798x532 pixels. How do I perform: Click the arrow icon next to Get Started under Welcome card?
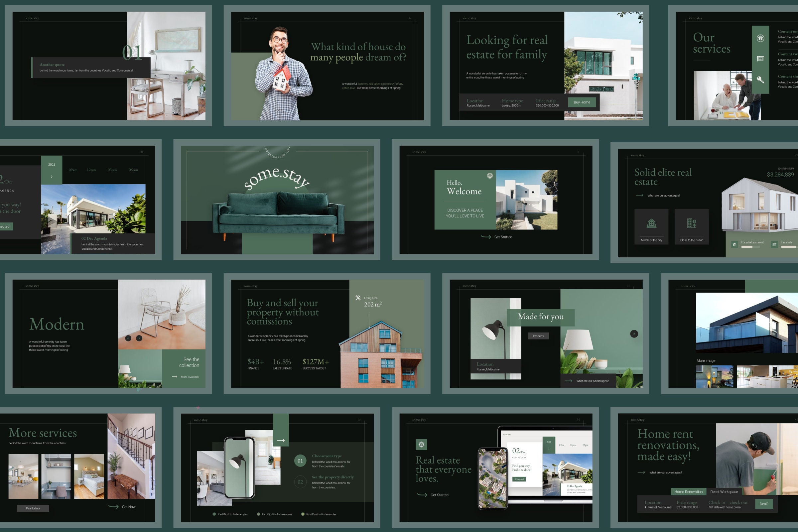pos(486,237)
